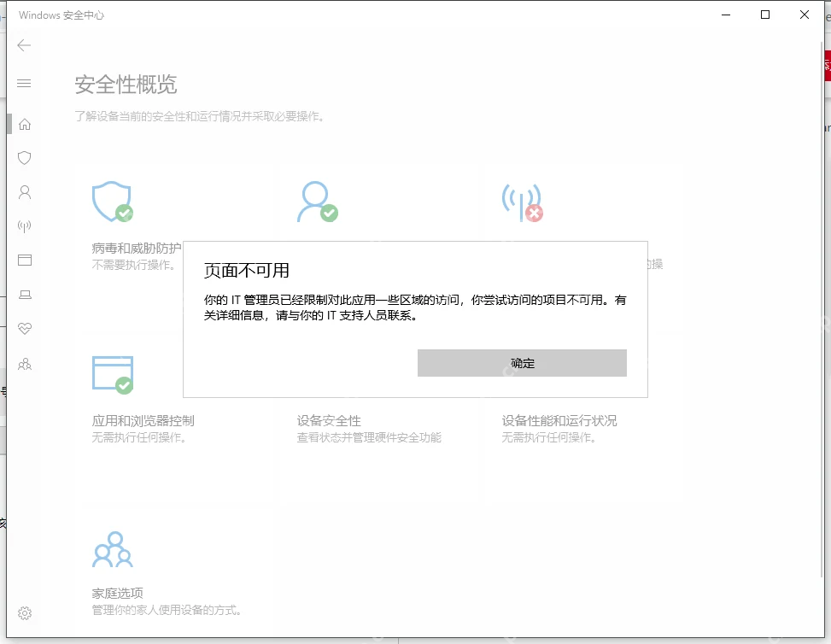Open device health heart sidebar icon
831x644 pixels.
25,329
